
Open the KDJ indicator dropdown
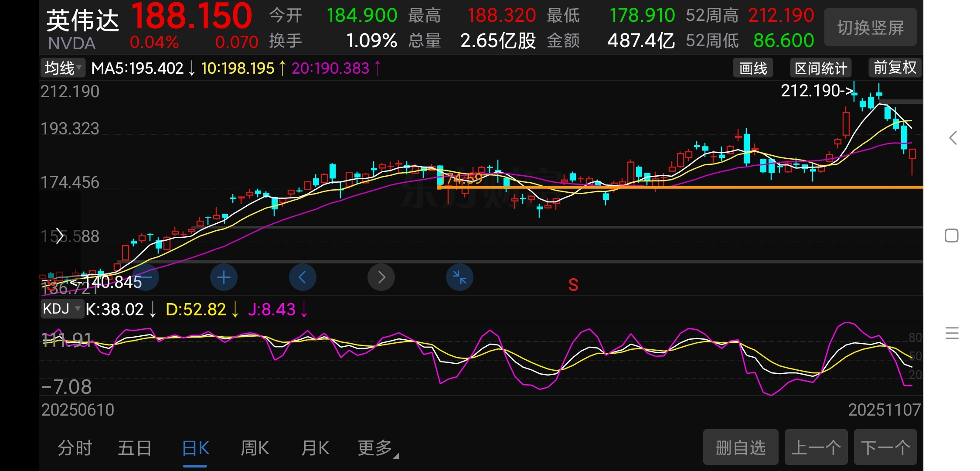pyautogui.click(x=61, y=309)
